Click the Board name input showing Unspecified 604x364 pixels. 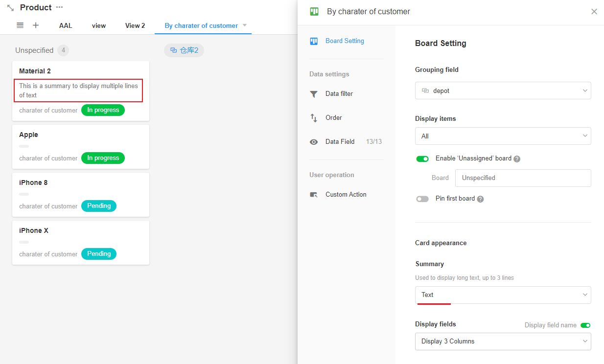pyautogui.click(x=523, y=178)
